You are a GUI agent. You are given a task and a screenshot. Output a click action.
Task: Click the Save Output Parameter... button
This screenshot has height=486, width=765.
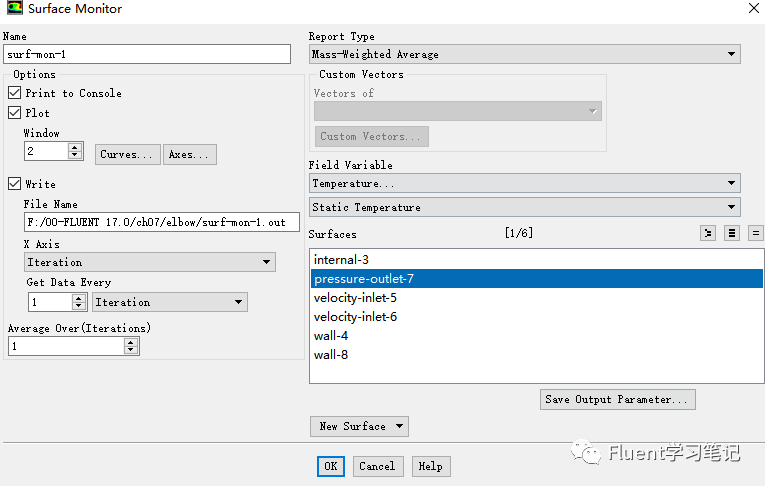617,399
